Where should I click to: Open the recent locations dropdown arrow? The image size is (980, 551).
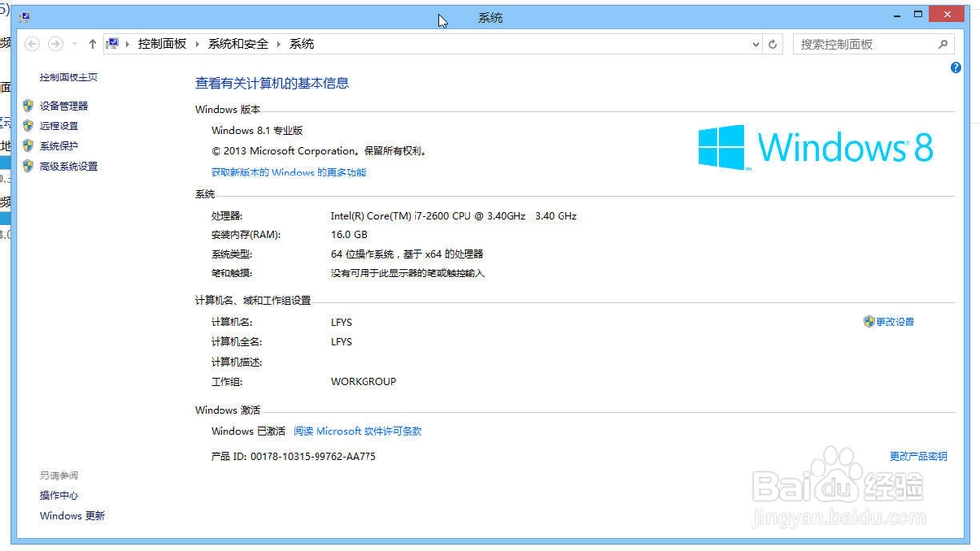(74, 44)
